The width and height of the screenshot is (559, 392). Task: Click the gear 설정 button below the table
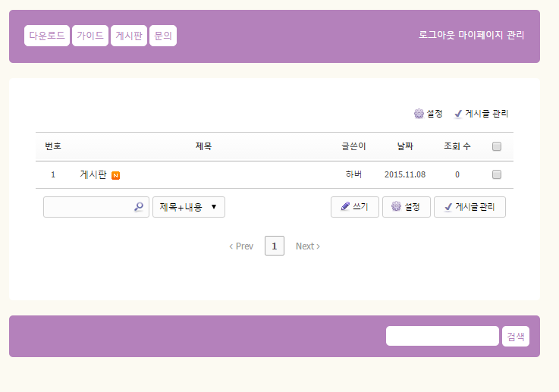[x=406, y=207]
